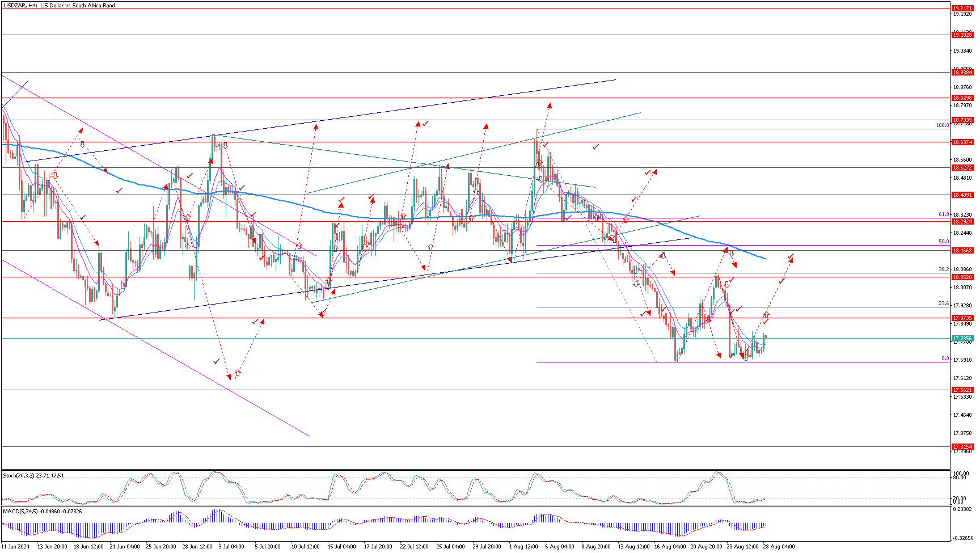Click the 18.9384 red price level label

coord(962,73)
